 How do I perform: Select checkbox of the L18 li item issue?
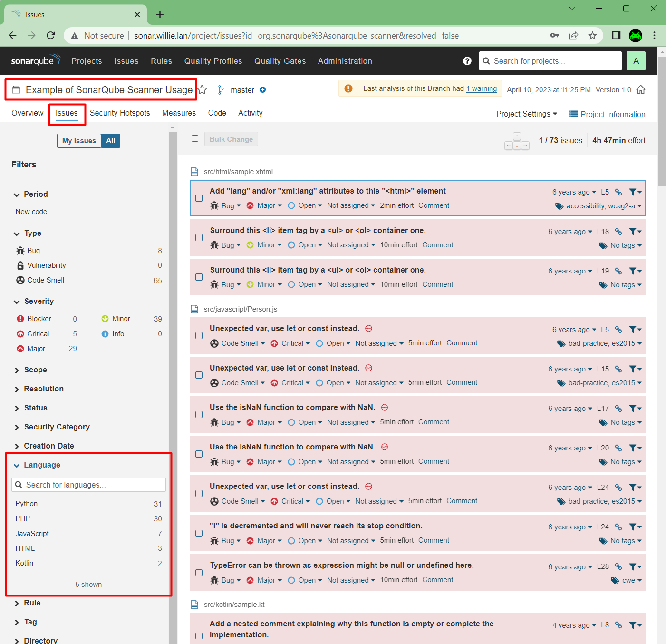tap(199, 238)
